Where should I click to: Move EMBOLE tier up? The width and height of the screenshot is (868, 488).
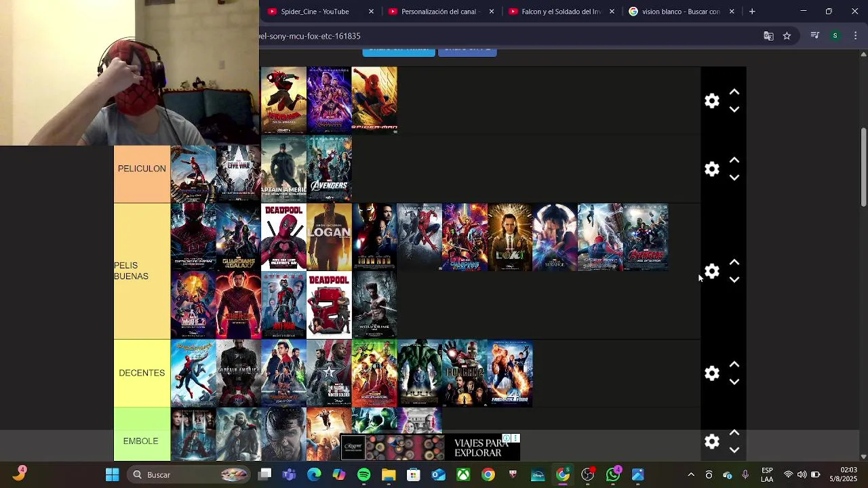(734, 433)
